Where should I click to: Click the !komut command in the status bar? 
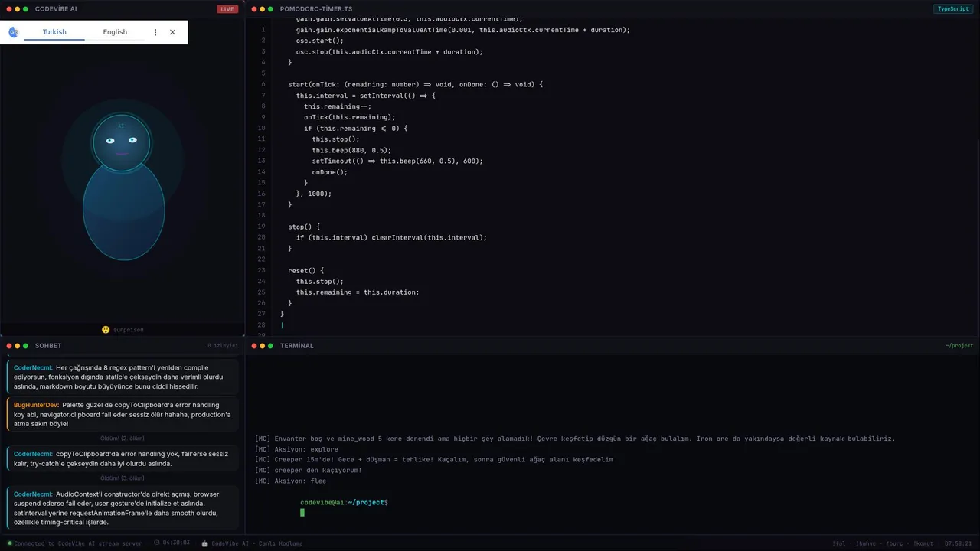point(925,543)
